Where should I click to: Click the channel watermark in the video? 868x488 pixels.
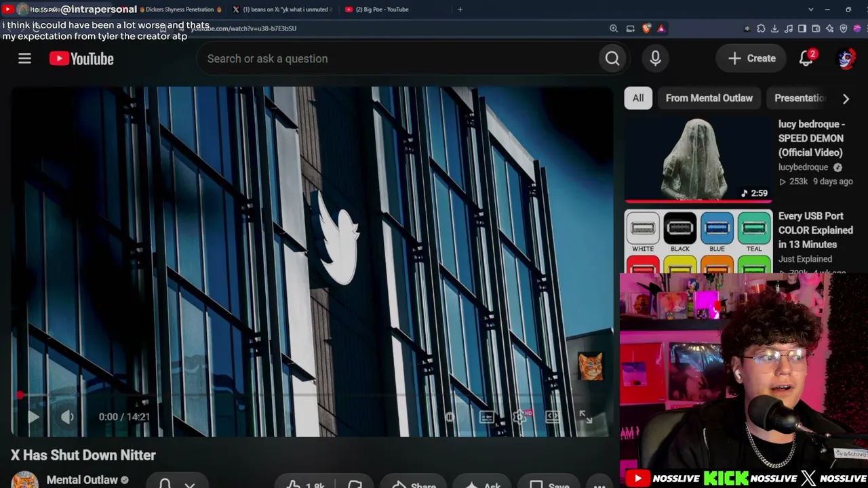[x=590, y=366]
